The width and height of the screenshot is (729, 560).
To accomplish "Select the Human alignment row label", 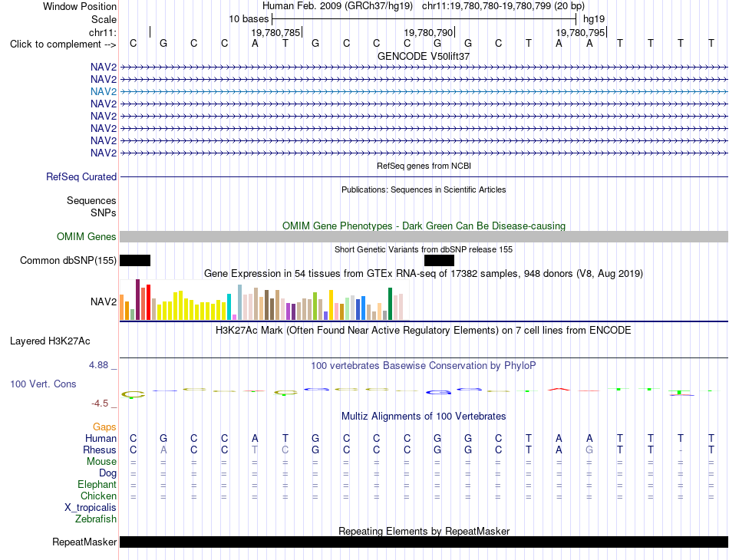I will [x=101, y=438].
